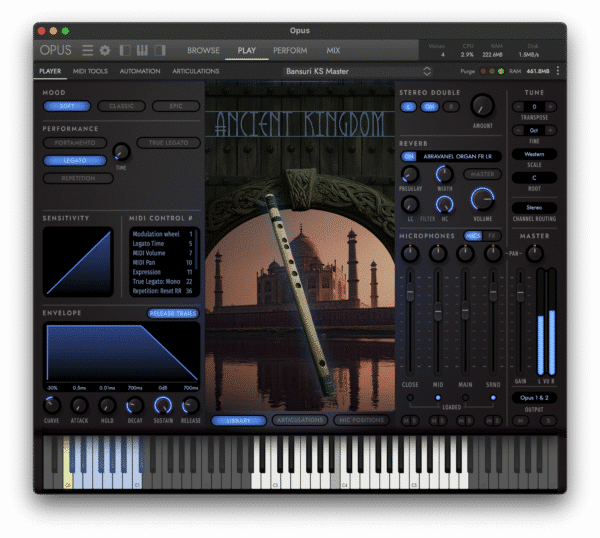The width and height of the screenshot is (600, 538).
Task: Open the Bansuri KS Master instrument selector
Action: click(358, 71)
